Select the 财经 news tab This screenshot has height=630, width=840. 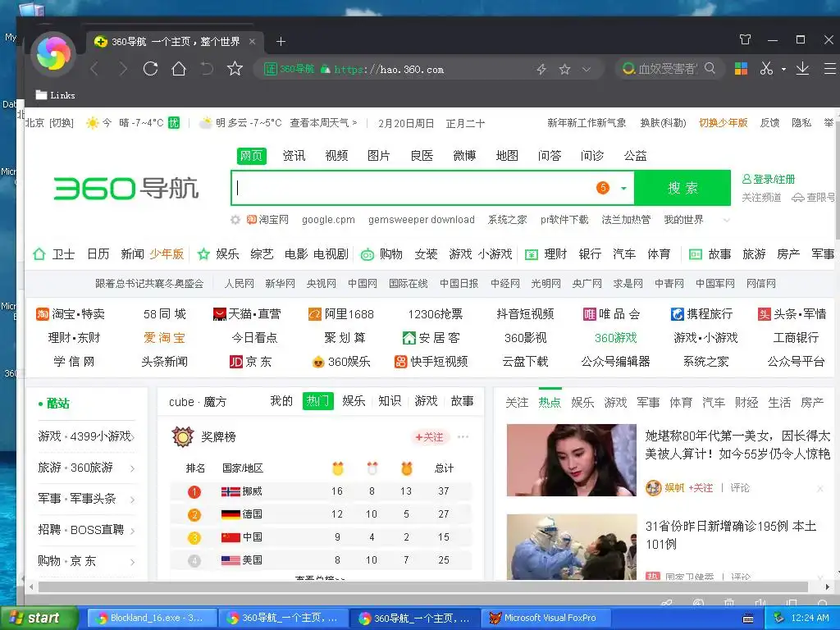(x=746, y=402)
